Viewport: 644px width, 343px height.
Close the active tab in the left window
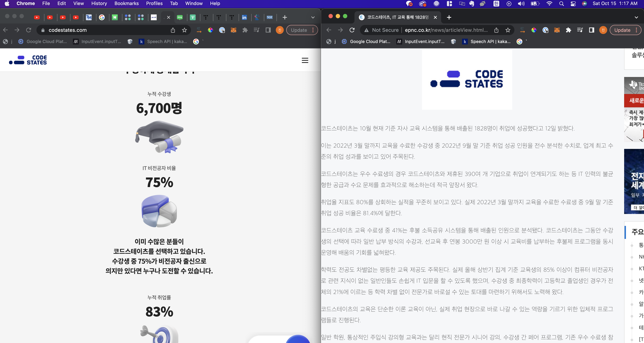point(168,17)
